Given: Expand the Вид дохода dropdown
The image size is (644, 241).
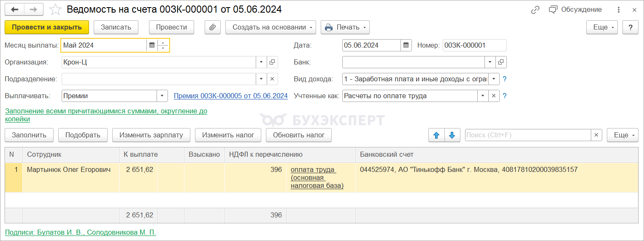Looking at the screenshot, I should point(494,79).
